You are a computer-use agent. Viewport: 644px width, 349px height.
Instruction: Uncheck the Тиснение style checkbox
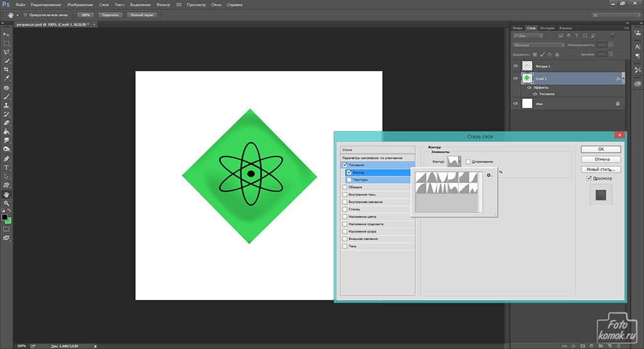tap(345, 165)
